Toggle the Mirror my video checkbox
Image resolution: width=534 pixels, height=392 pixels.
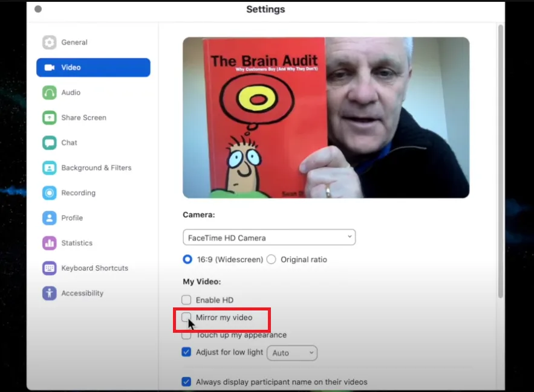pos(186,317)
